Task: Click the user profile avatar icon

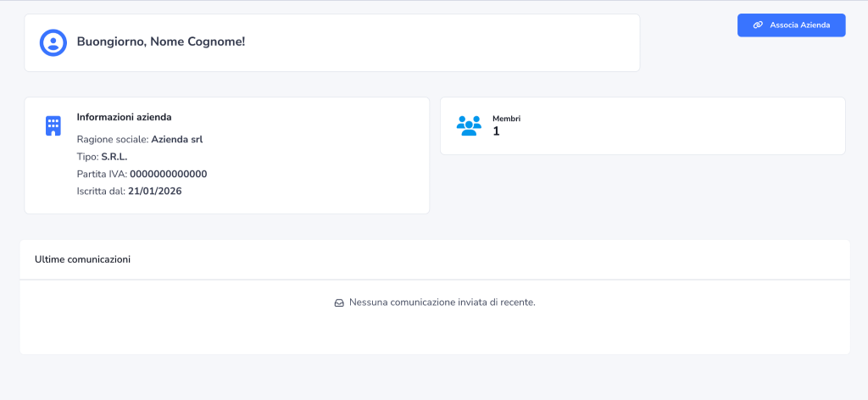Action: click(x=53, y=42)
